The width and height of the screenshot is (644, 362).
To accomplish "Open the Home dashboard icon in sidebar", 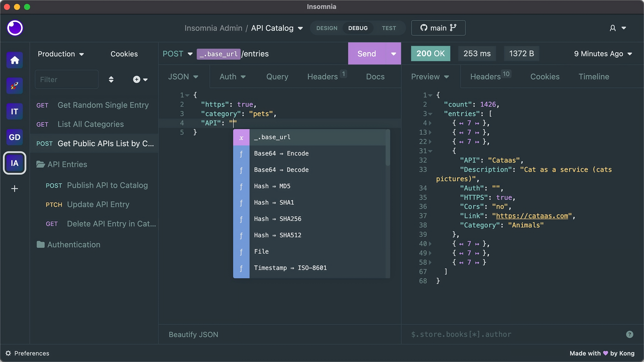I will pyautogui.click(x=14, y=60).
